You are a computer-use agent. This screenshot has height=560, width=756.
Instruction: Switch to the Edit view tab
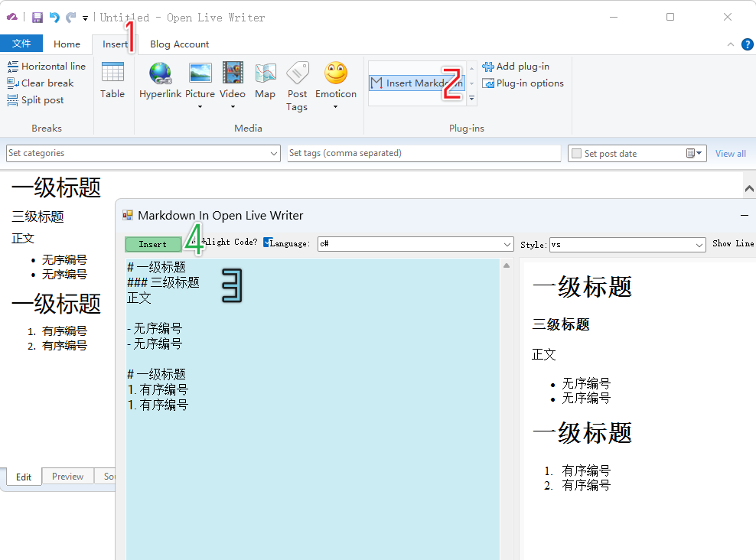coord(24,477)
